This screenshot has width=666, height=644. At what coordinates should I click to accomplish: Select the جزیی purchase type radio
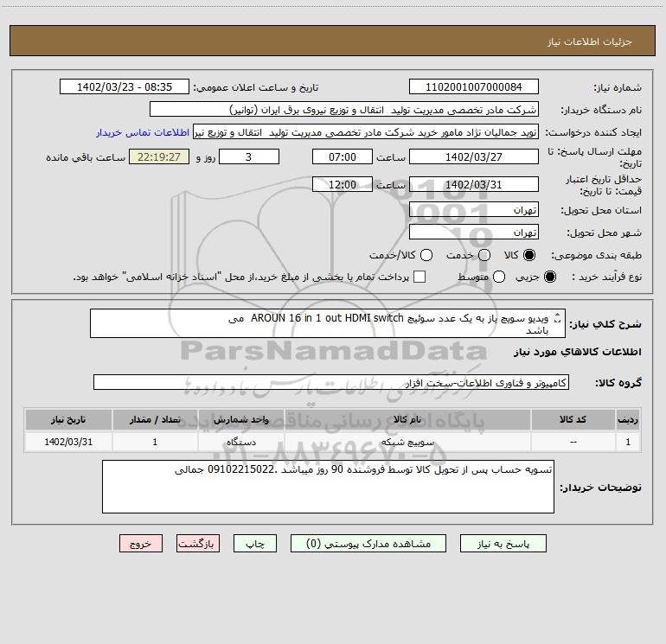click(x=550, y=277)
